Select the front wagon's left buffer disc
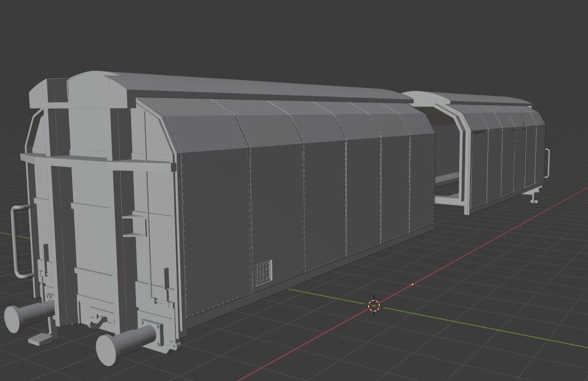The height and width of the screenshot is (381, 588). click(x=13, y=319)
